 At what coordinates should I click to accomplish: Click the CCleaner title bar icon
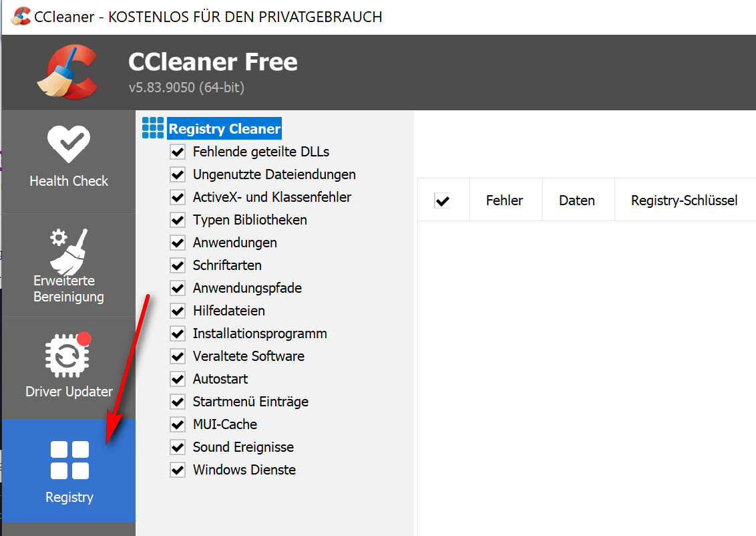21,17
